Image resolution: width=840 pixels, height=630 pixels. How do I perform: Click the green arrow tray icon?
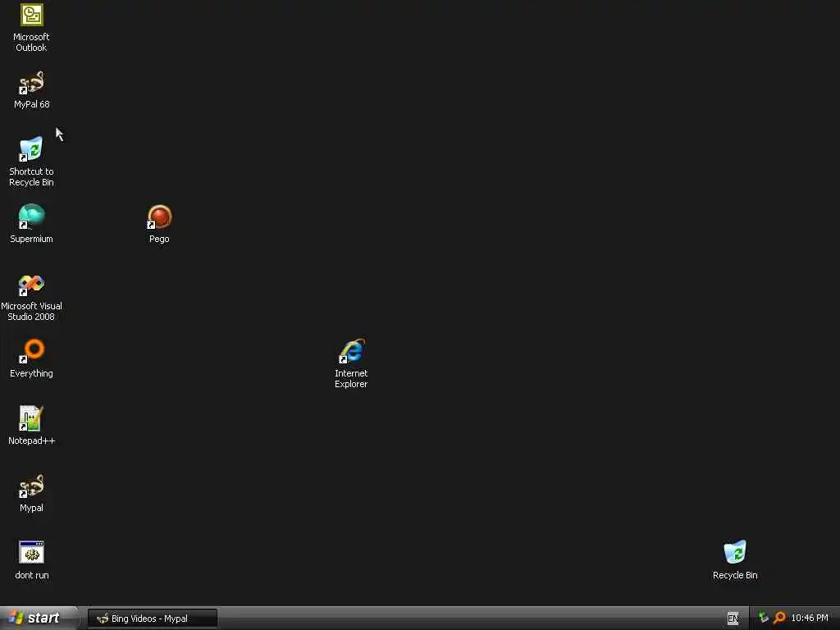pyautogui.click(x=764, y=618)
